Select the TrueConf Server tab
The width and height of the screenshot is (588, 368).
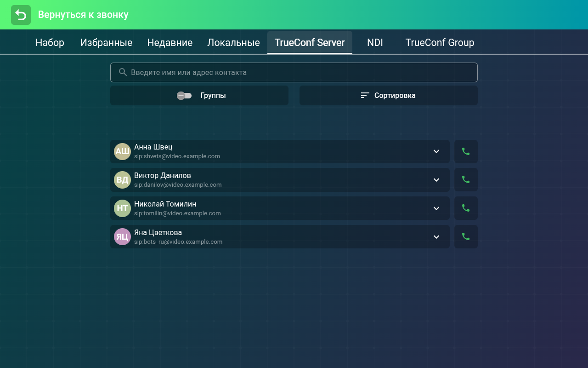[310, 43]
